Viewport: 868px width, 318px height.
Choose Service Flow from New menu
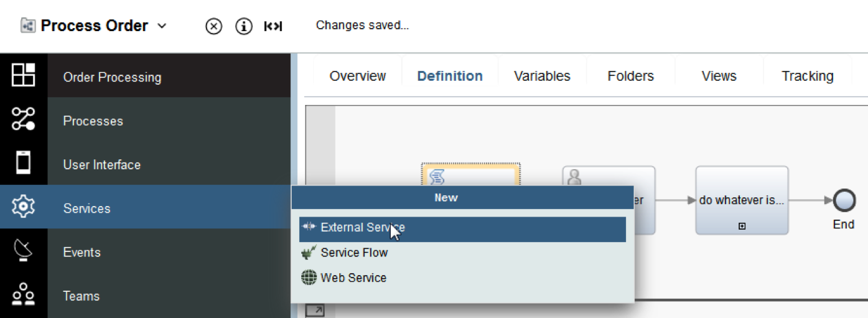pos(354,253)
